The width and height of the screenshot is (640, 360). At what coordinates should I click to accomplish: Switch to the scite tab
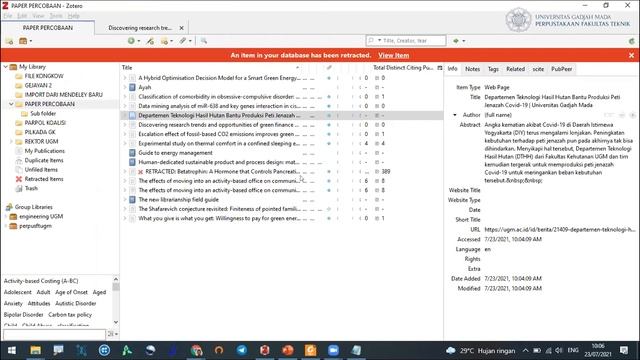click(538, 69)
